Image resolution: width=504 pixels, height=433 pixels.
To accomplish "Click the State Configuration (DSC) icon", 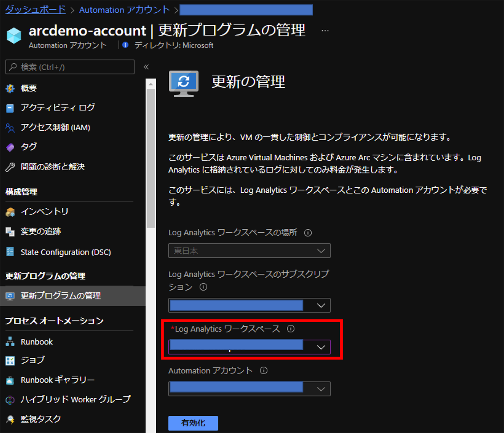I will pos(10,252).
